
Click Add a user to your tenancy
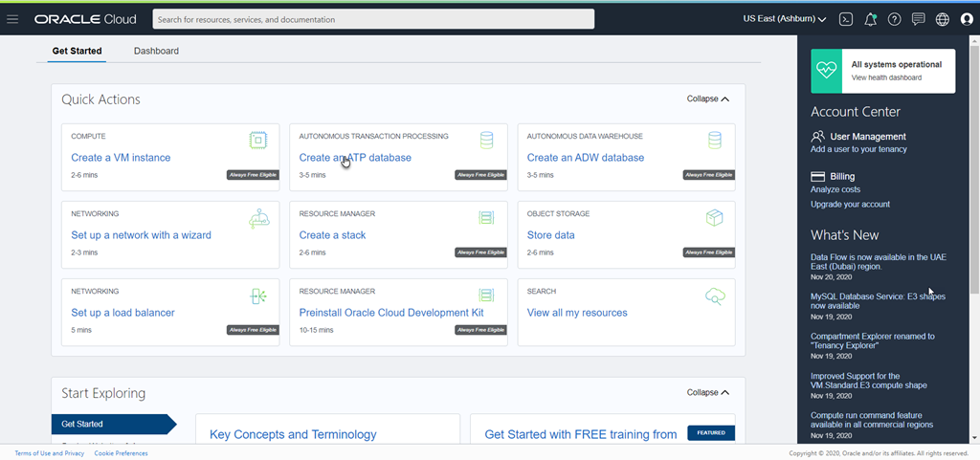(858, 149)
